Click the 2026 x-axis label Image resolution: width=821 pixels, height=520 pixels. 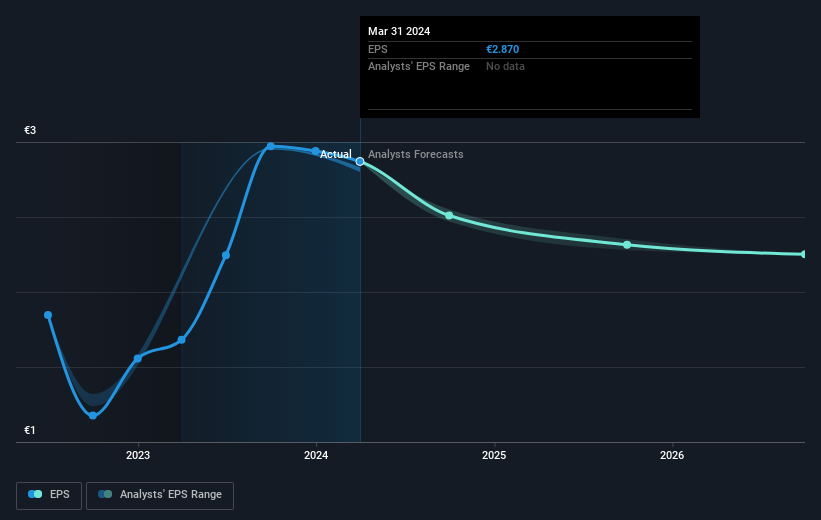tap(672, 455)
